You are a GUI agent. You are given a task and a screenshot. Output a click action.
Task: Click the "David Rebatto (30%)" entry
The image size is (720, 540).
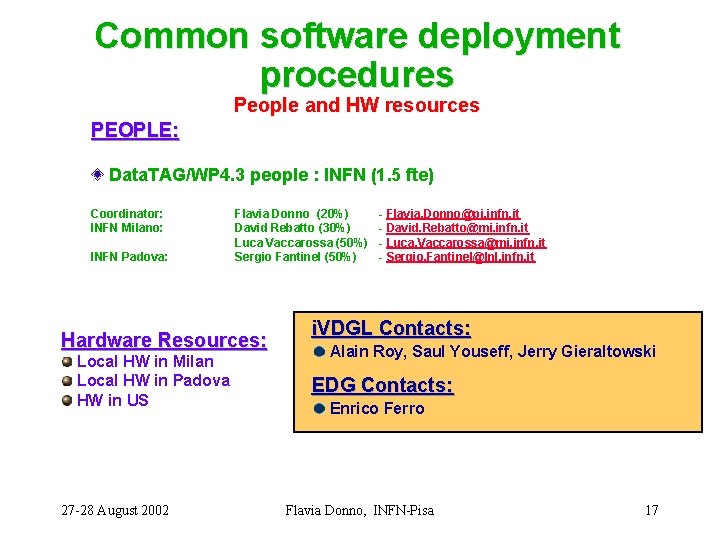coord(292,228)
